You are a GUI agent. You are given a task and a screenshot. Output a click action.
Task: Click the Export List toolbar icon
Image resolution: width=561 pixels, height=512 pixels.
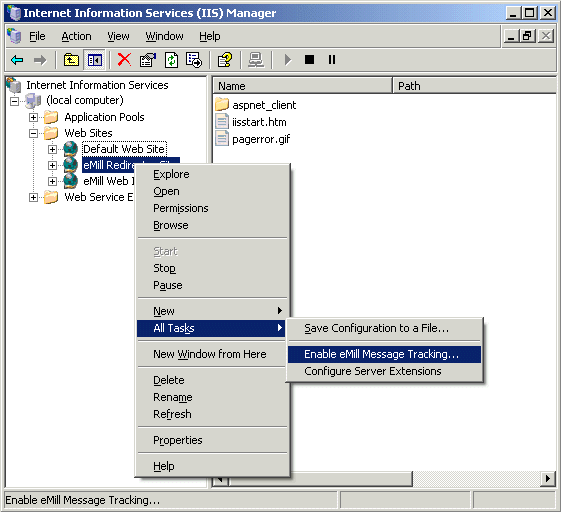pyautogui.click(x=194, y=60)
